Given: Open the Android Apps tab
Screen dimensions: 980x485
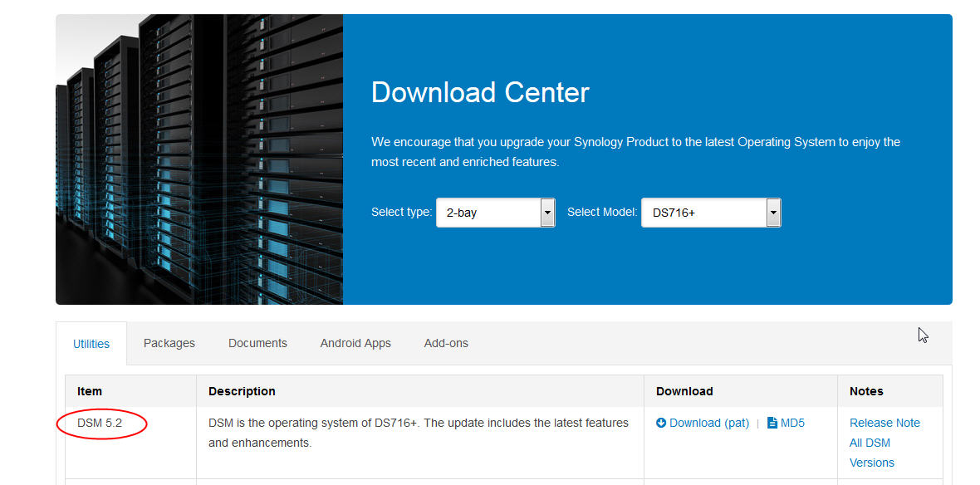Looking at the screenshot, I should click(355, 343).
